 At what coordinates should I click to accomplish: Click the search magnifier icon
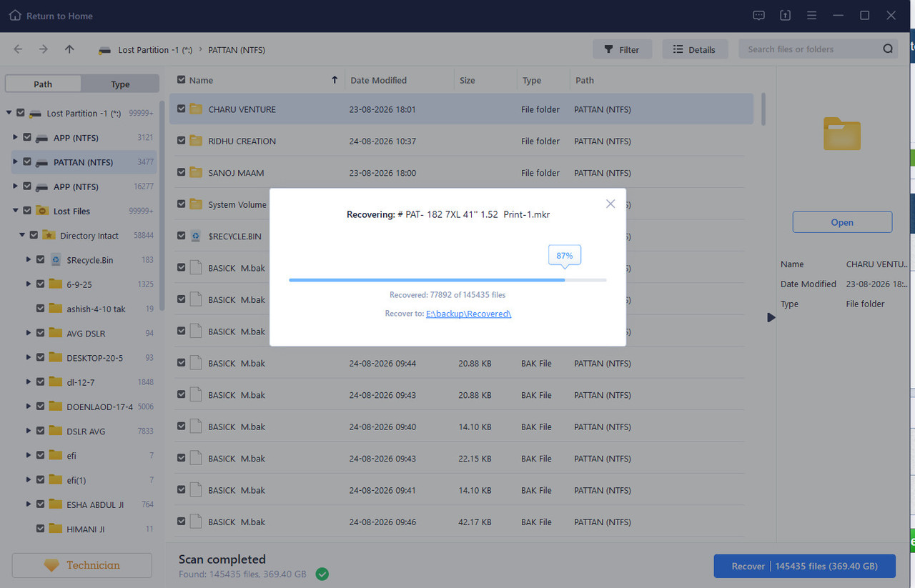tap(888, 49)
